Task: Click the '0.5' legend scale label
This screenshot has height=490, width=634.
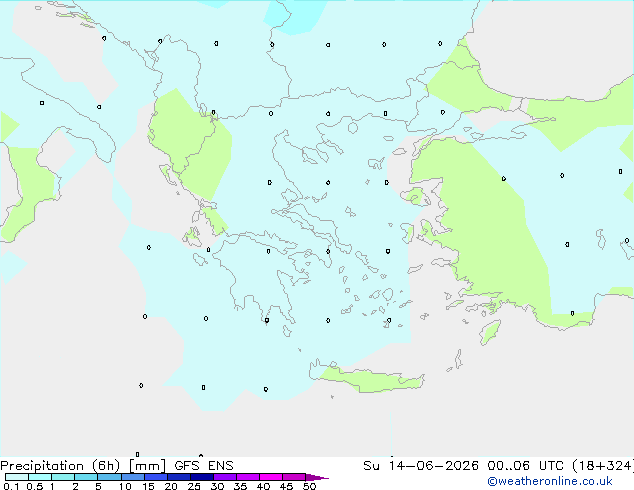Action: coord(35,486)
